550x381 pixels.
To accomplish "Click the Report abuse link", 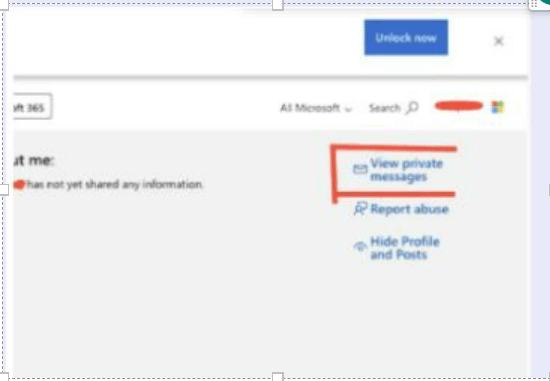I will click(x=409, y=209).
